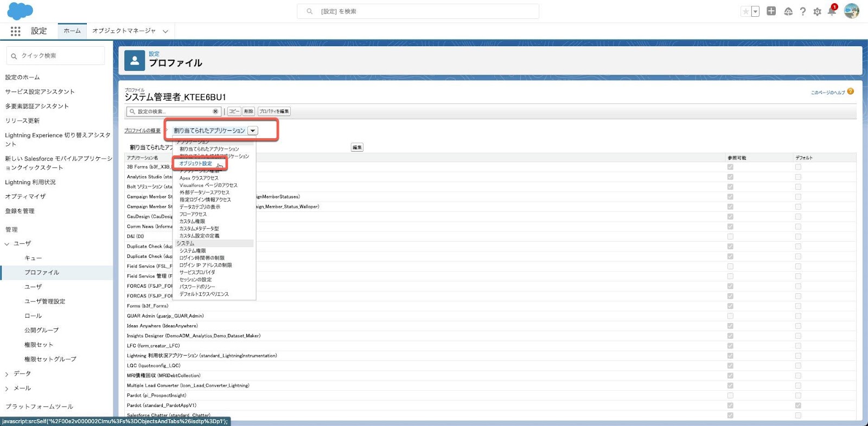This screenshot has height=426, width=868.
Task: Open the favorites list dropdown arrow
Action: point(755,11)
